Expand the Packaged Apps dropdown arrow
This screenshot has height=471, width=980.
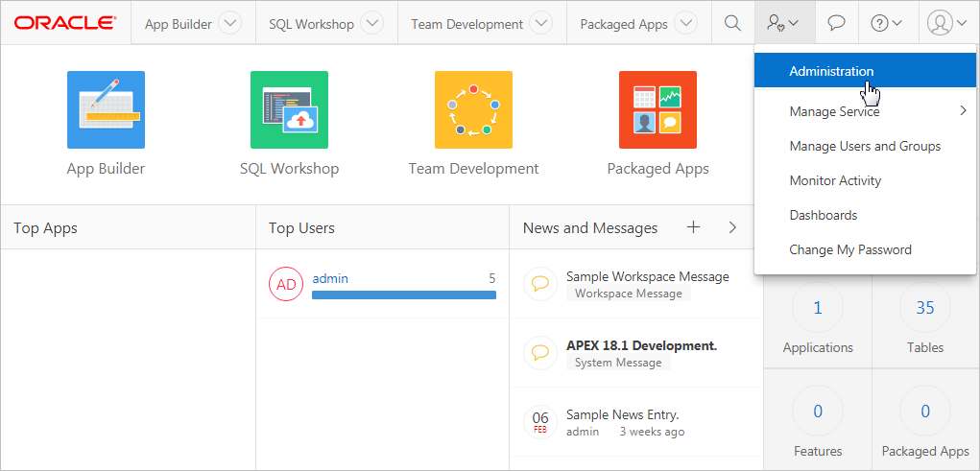[x=685, y=24]
